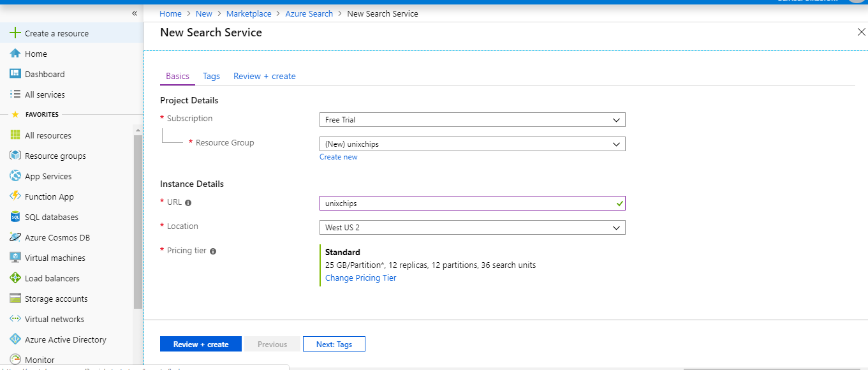Image resolution: width=868 pixels, height=370 pixels.
Task: Click the Monitor gauge icon
Action: (x=15, y=360)
